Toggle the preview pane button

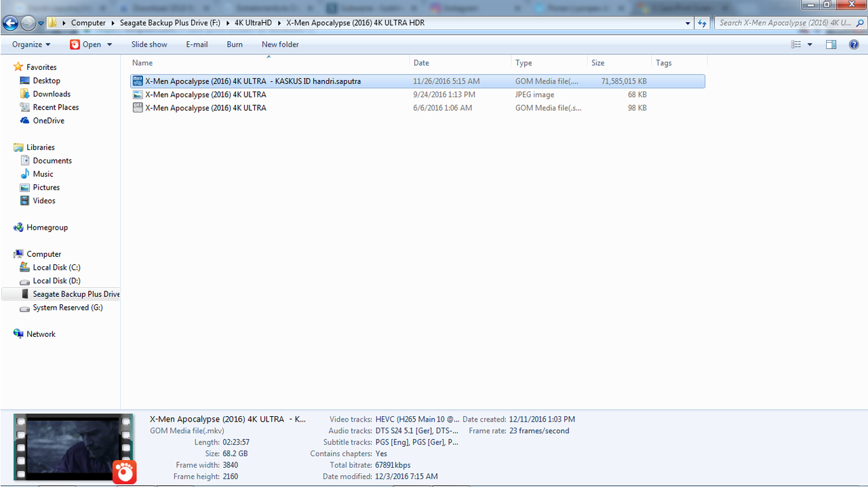click(831, 44)
